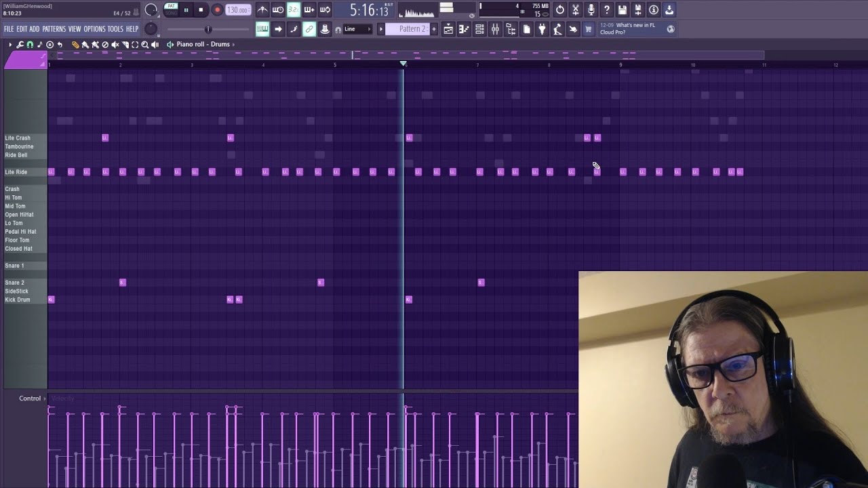Open the online news globe icon
The width and height of the screenshot is (868, 488).
click(671, 29)
